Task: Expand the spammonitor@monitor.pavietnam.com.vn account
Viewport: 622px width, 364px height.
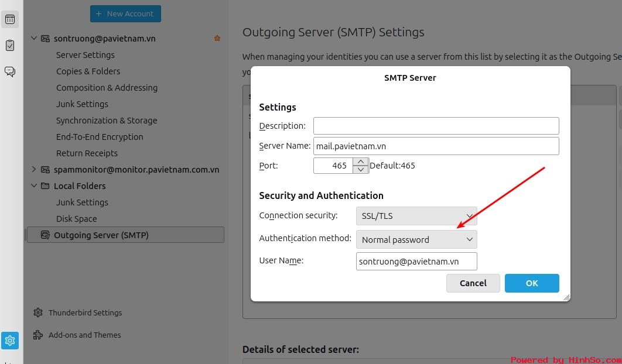Action: 34,169
